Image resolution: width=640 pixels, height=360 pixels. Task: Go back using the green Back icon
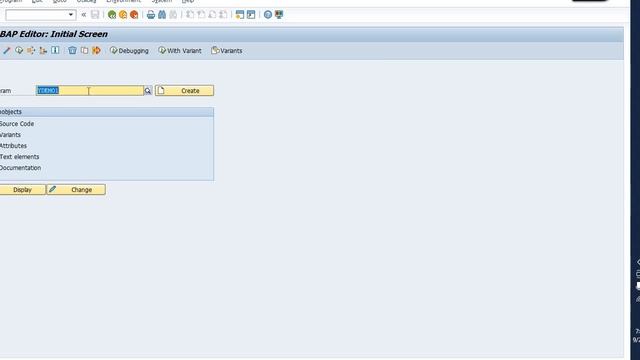112,15
